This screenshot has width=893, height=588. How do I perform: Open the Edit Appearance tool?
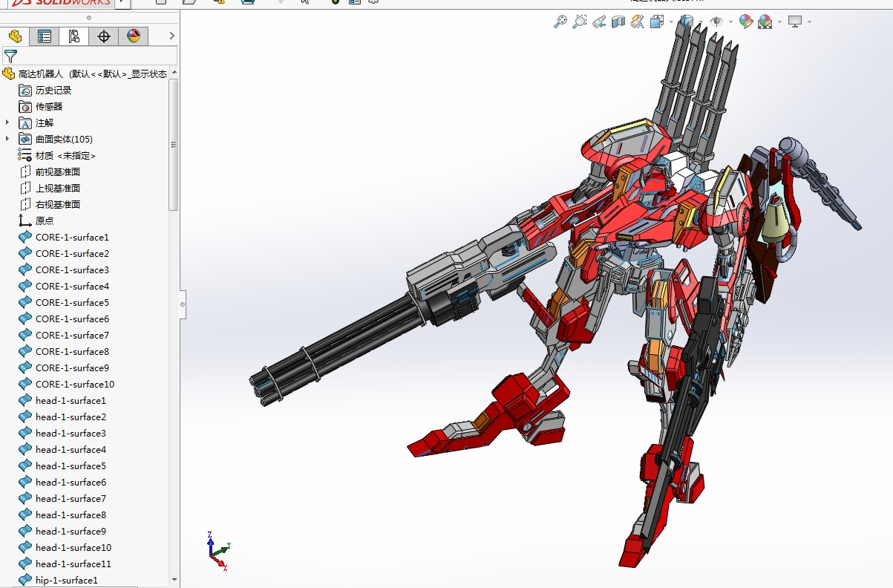[x=746, y=22]
